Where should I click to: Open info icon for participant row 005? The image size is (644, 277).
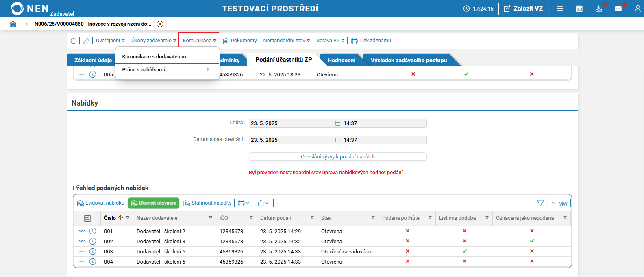coord(93,74)
